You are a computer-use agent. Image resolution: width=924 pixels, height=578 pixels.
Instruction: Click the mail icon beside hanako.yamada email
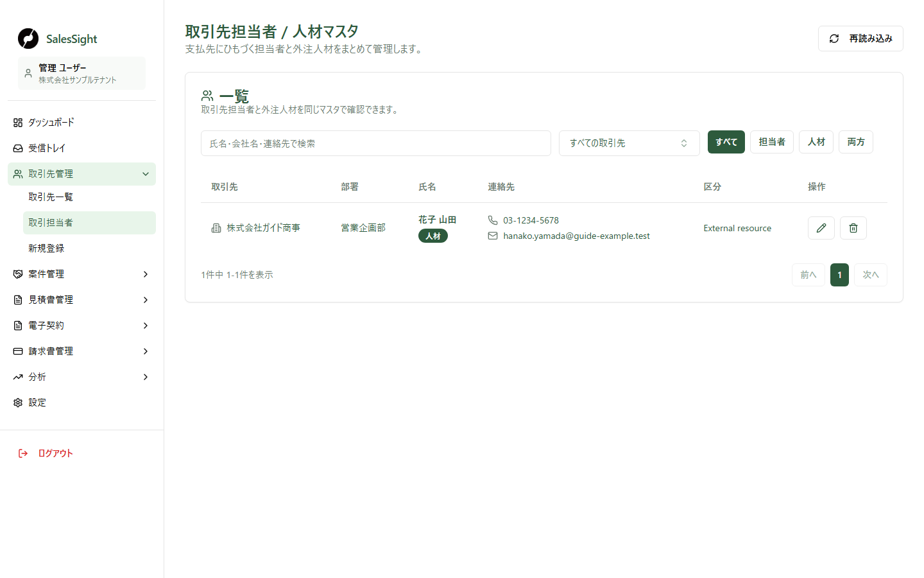point(493,236)
